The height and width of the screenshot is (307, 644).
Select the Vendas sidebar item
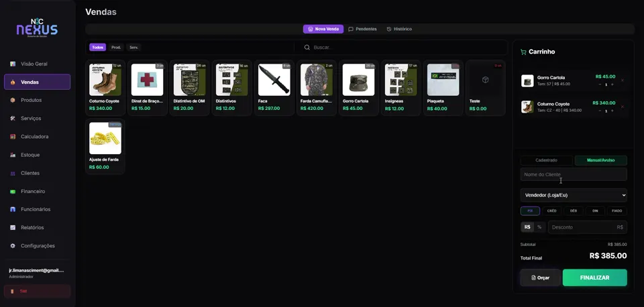(x=37, y=82)
